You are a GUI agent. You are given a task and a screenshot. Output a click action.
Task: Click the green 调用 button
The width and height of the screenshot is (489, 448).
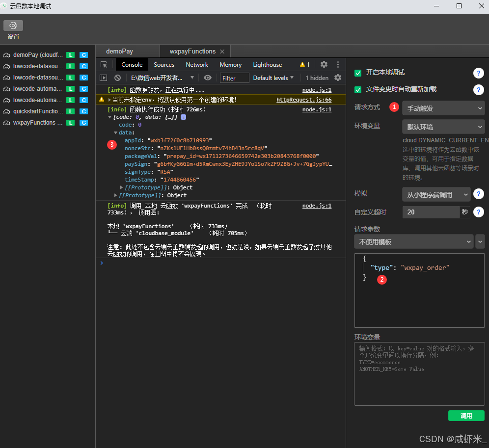point(466,416)
